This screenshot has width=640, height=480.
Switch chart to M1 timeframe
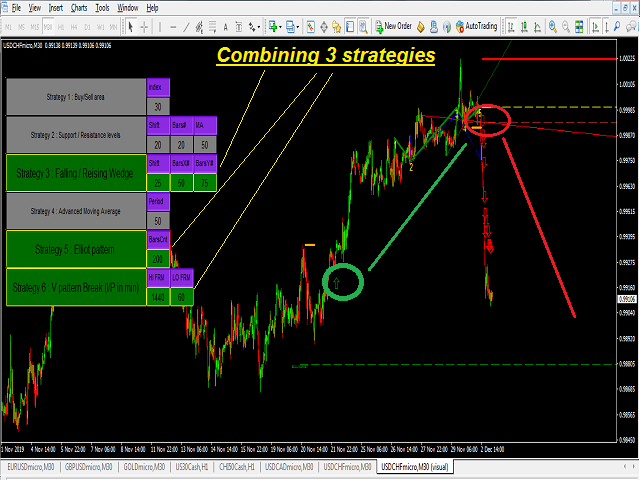(x=8, y=27)
